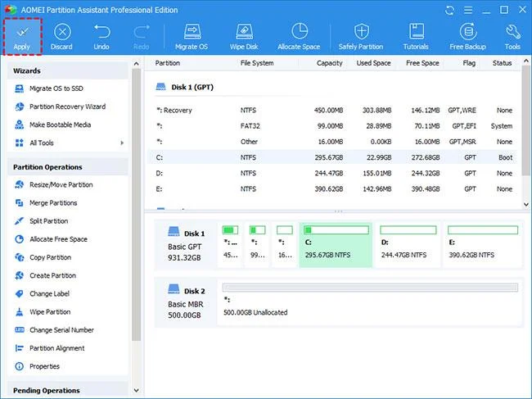Screen dimensions: 532x399
Task: Sort by the Flag column header
Action: (x=469, y=63)
